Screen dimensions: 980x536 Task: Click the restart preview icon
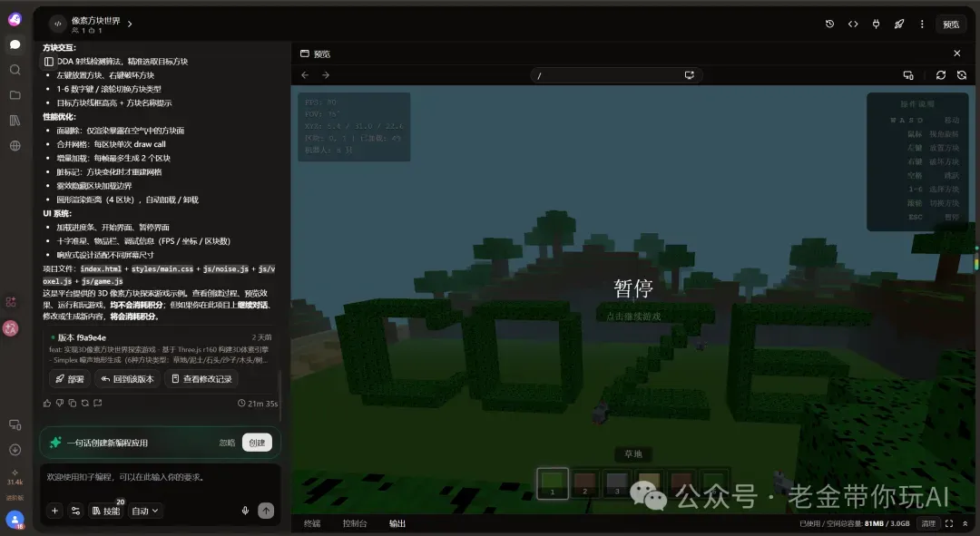pos(962,75)
